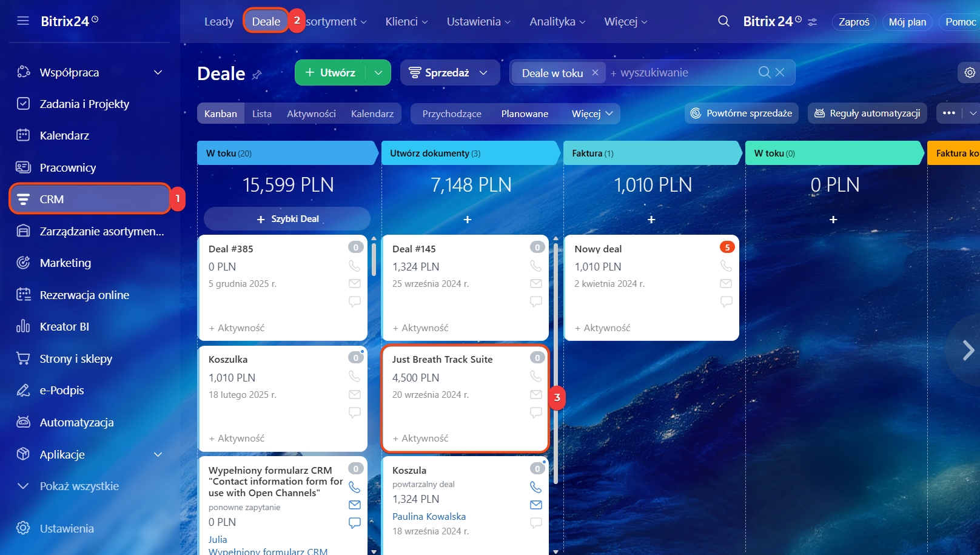Open the Sprzedaż pipeline dropdown
The width and height of the screenshot is (980, 555).
click(x=449, y=73)
